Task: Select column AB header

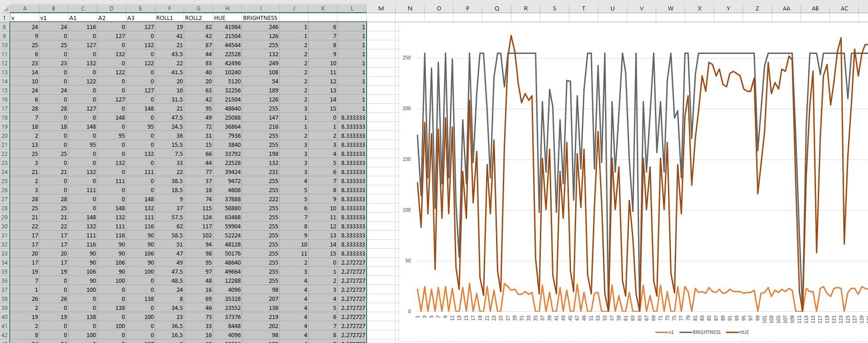Action: pos(815,8)
